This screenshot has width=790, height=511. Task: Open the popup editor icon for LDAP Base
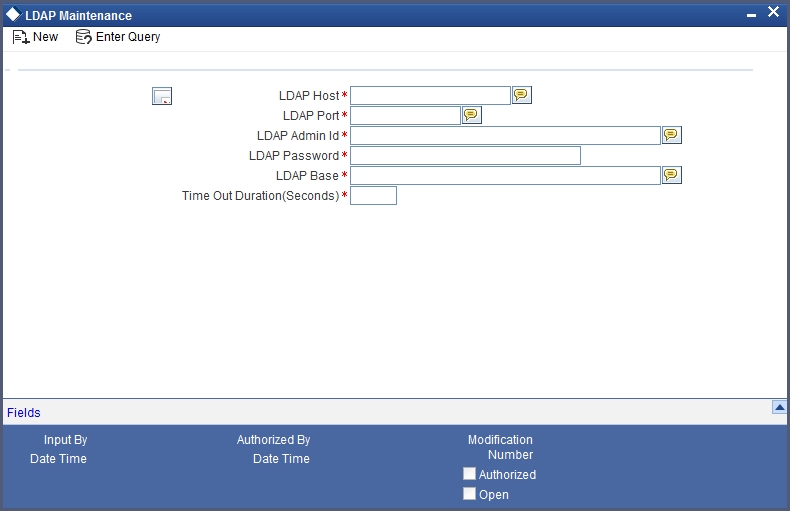(x=671, y=175)
